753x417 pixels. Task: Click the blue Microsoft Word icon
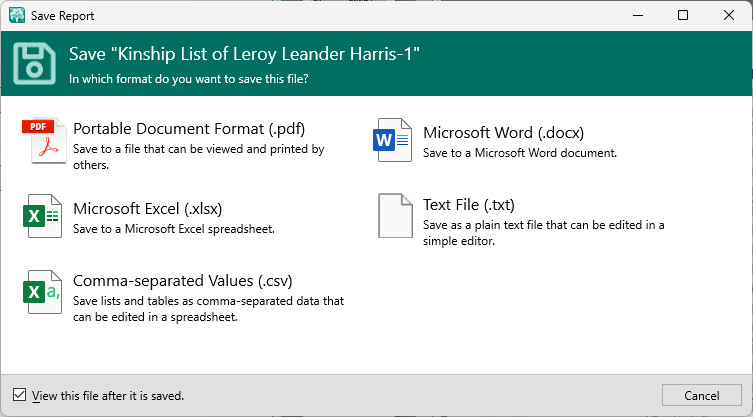click(393, 141)
